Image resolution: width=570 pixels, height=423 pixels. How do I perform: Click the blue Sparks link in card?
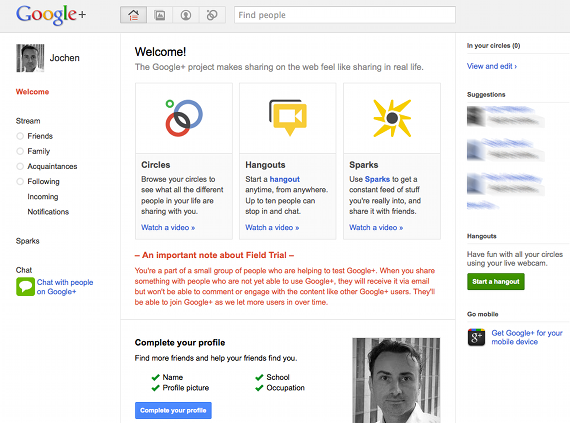(377, 179)
